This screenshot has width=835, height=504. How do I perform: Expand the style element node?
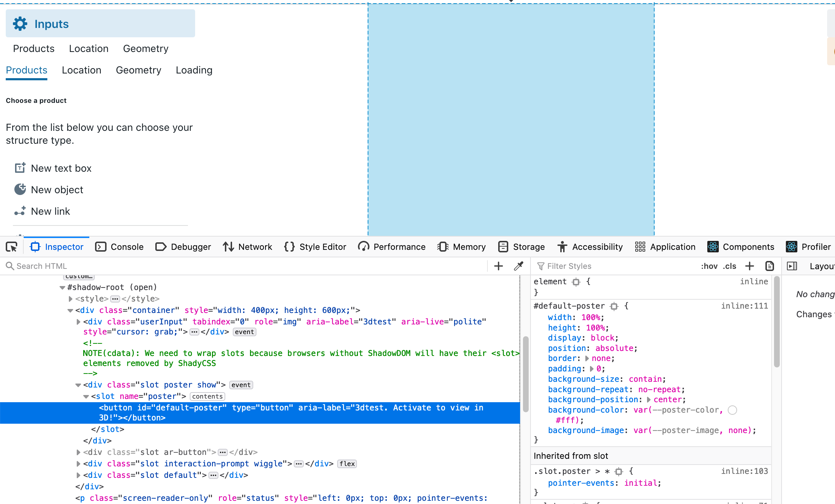coord(70,299)
